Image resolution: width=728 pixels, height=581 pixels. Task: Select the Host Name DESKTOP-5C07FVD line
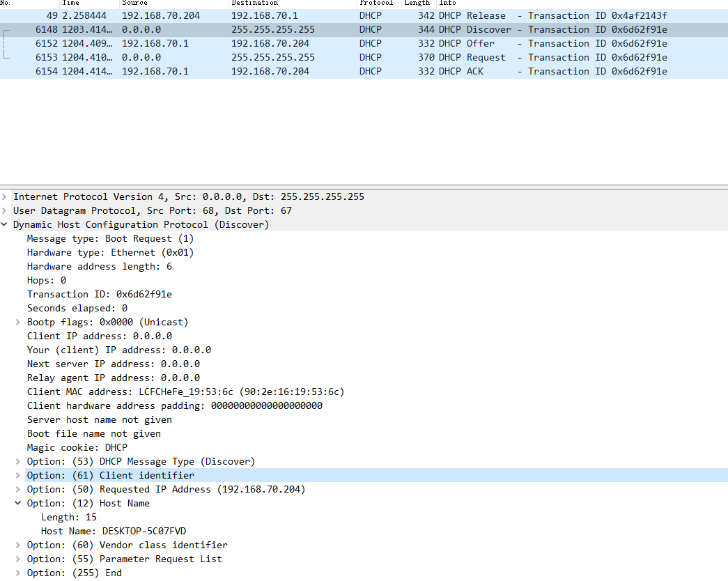[x=114, y=532]
